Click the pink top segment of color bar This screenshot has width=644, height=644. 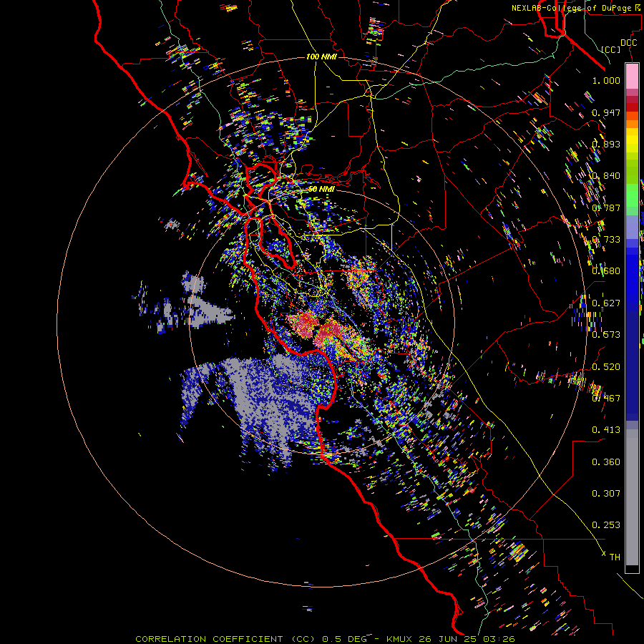pos(632,76)
